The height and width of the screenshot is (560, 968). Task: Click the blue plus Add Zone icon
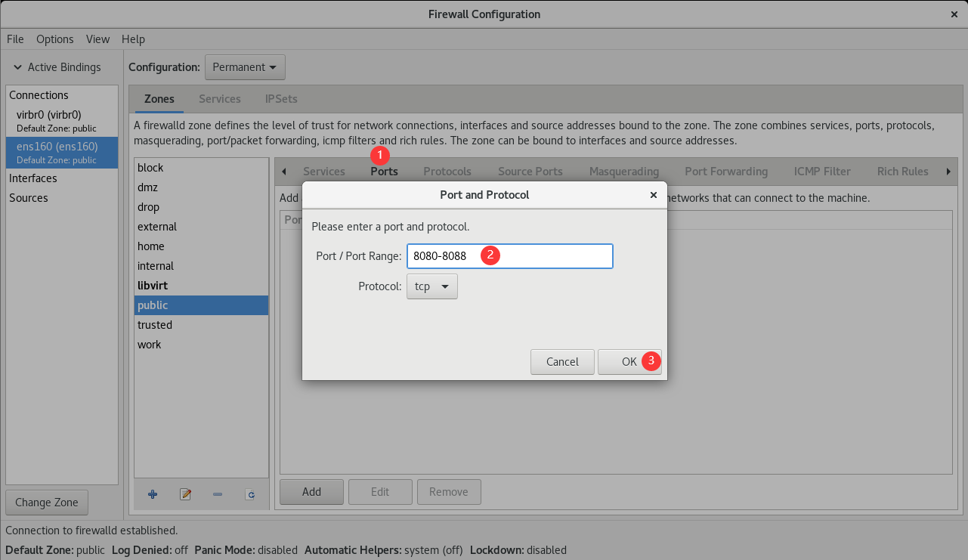click(153, 494)
